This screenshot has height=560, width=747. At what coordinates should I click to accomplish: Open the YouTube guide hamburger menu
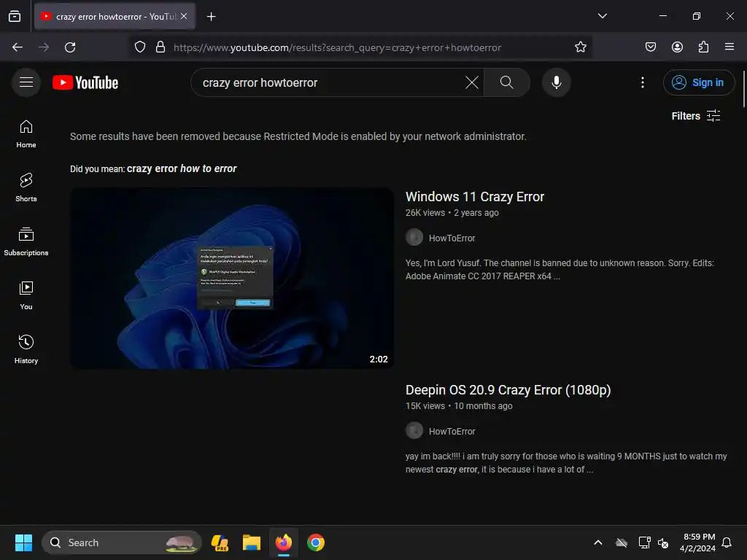[x=26, y=82]
